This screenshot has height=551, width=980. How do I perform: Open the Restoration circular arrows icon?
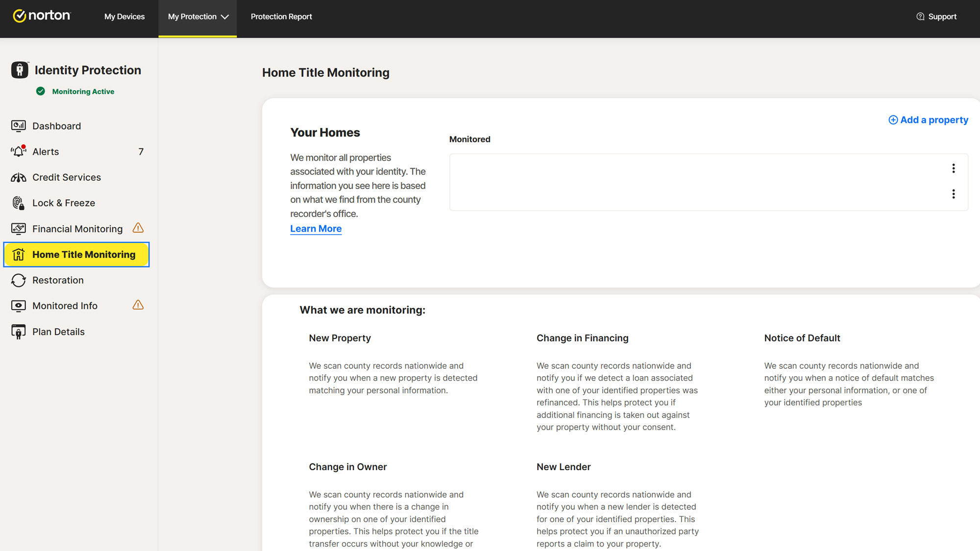pyautogui.click(x=19, y=280)
